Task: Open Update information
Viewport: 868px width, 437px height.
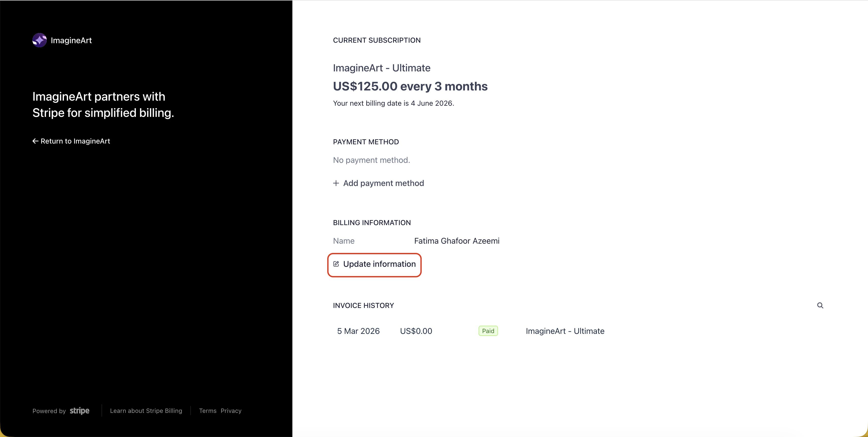Action: [379, 264]
